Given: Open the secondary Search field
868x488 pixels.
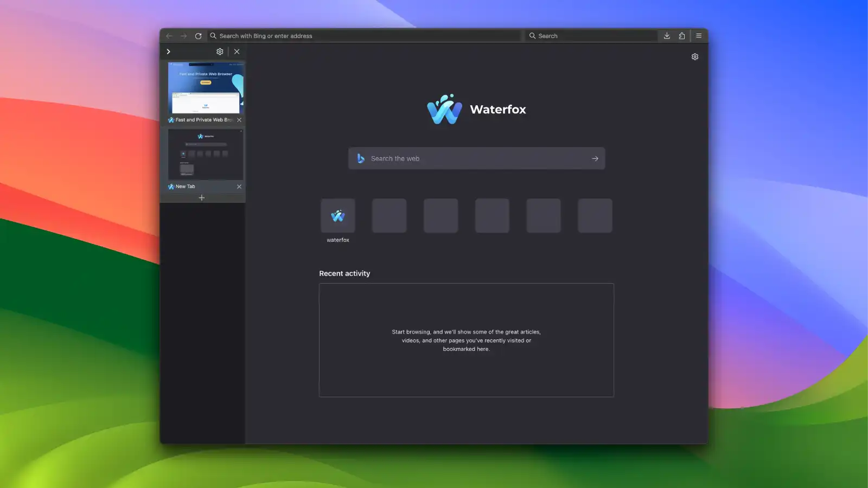Looking at the screenshot, I should tap(591, 36).
